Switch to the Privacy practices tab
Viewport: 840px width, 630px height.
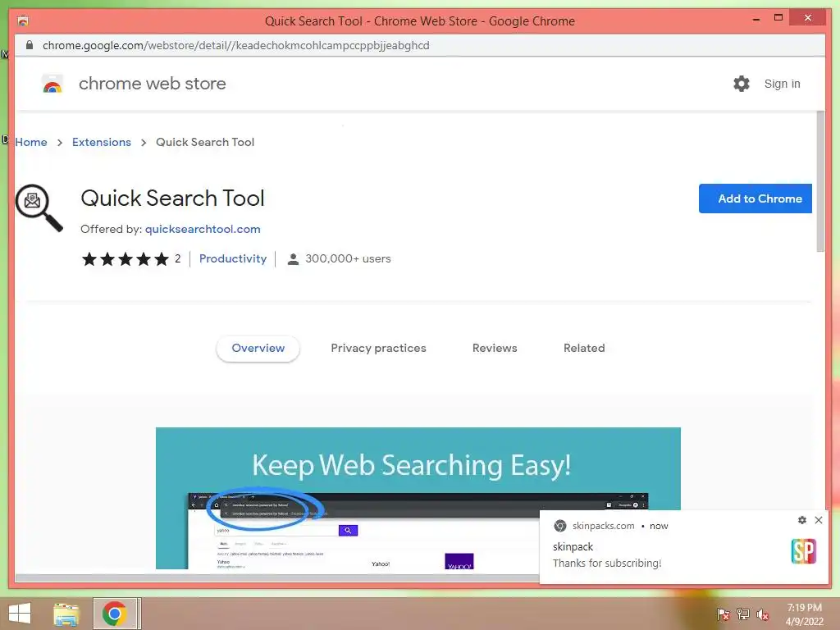378,348
